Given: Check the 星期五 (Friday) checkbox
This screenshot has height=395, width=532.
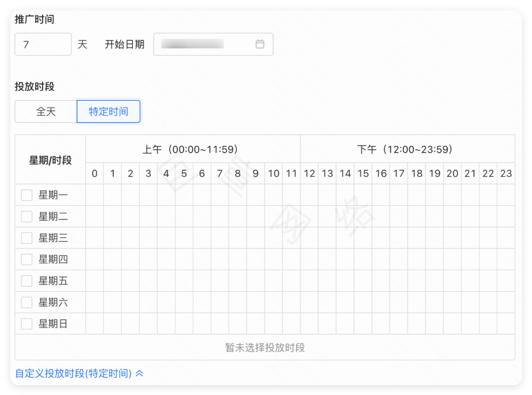Looking at the screenshot, I should pyautogui.click(x=26, y=281).
